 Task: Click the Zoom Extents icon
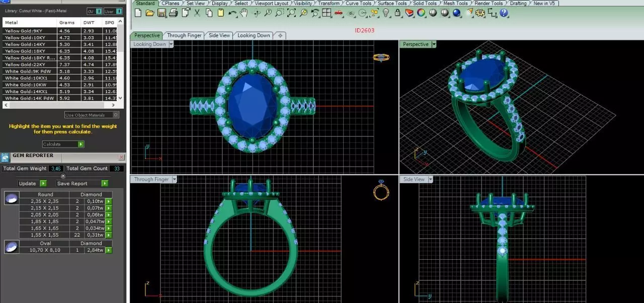tap(291, 13)
